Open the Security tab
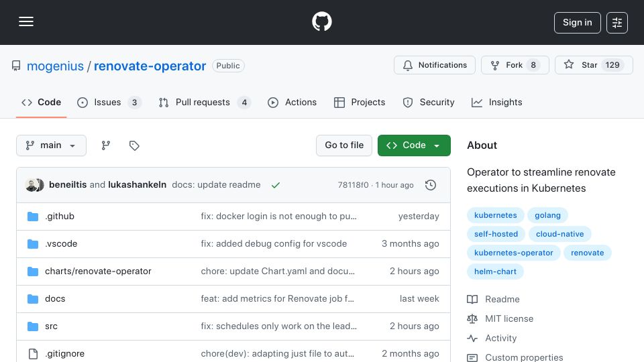This screenshot has width=644, height=362. pyautogui.click(x=429, y=102)
